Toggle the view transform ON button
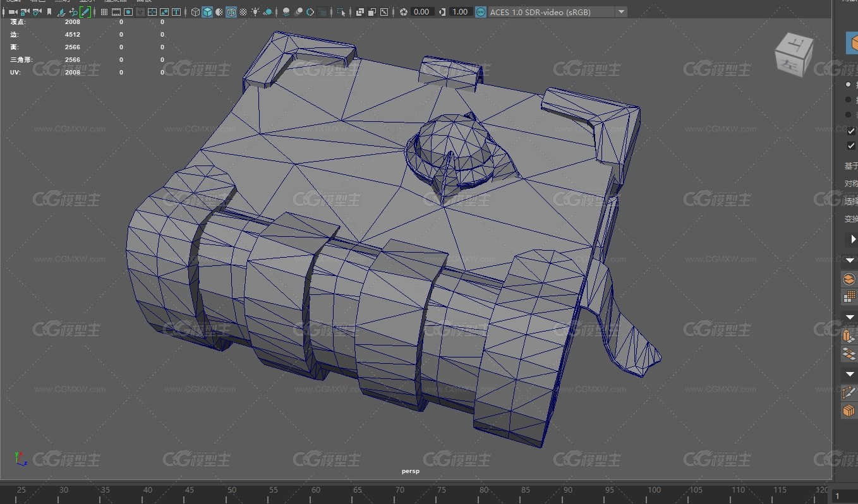858x504 pixels. coord(481,12)
